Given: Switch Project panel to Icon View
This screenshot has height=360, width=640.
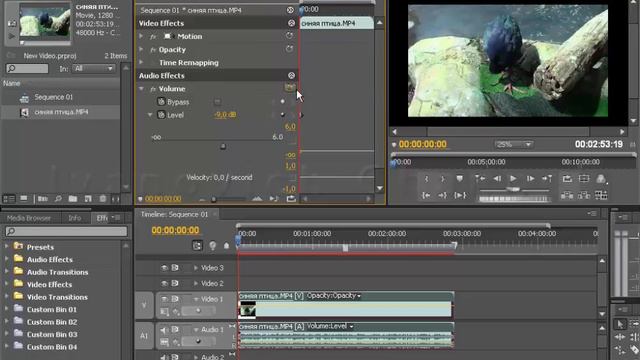Looking at the screenshot, I should [24, 199].
